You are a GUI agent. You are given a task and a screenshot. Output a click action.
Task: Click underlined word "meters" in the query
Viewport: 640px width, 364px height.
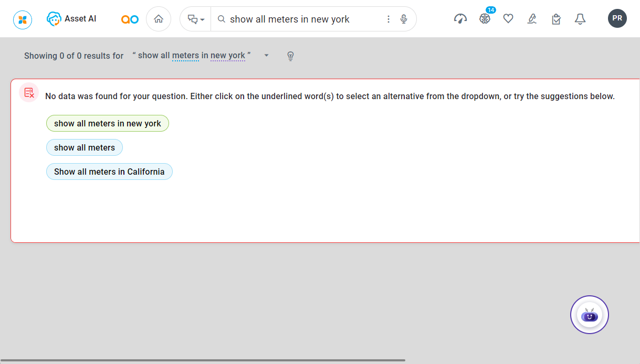tap(185, 56)
